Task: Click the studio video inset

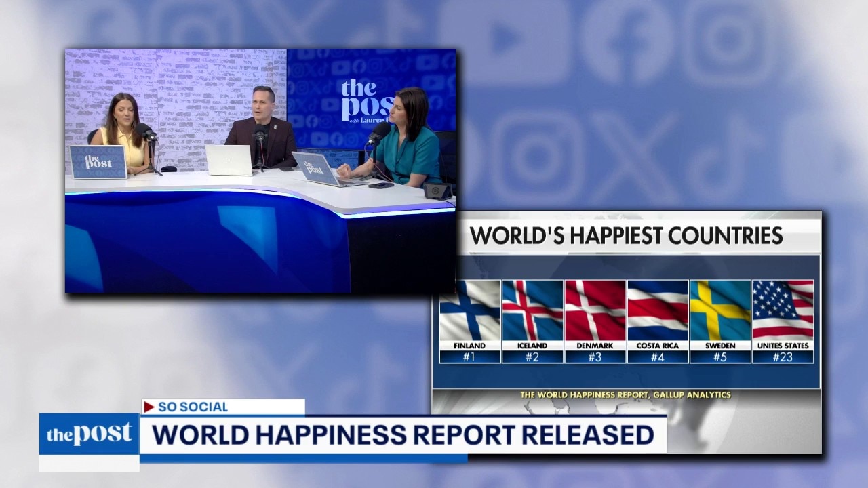Action: [x=260, y=170]
